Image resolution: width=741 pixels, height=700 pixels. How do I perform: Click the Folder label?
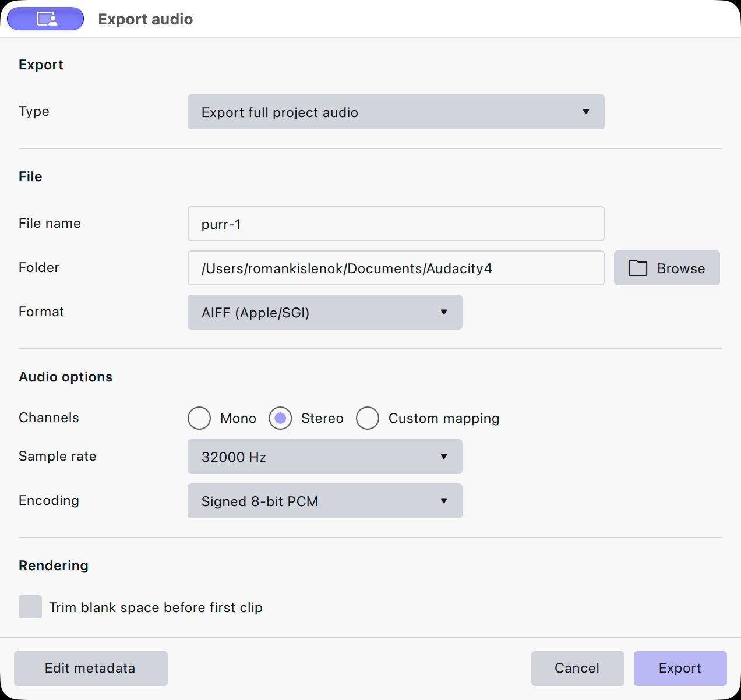point(39,267)
